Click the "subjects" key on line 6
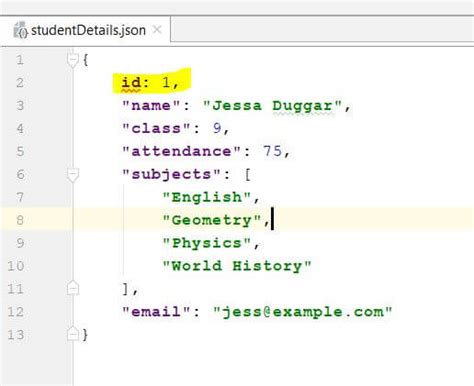The width and height of the screenshot is (474, 386). 171,174
